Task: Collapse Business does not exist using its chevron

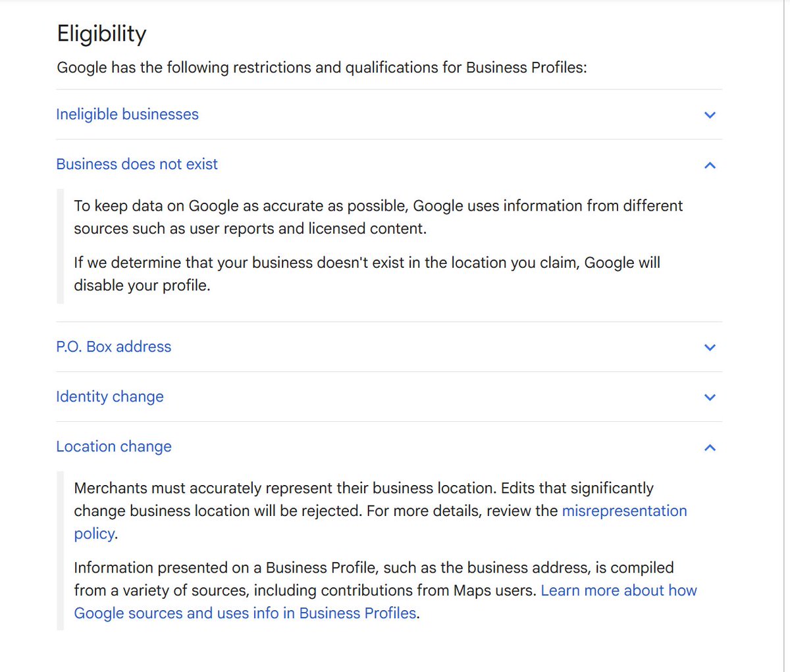Action: click(710, 165)
